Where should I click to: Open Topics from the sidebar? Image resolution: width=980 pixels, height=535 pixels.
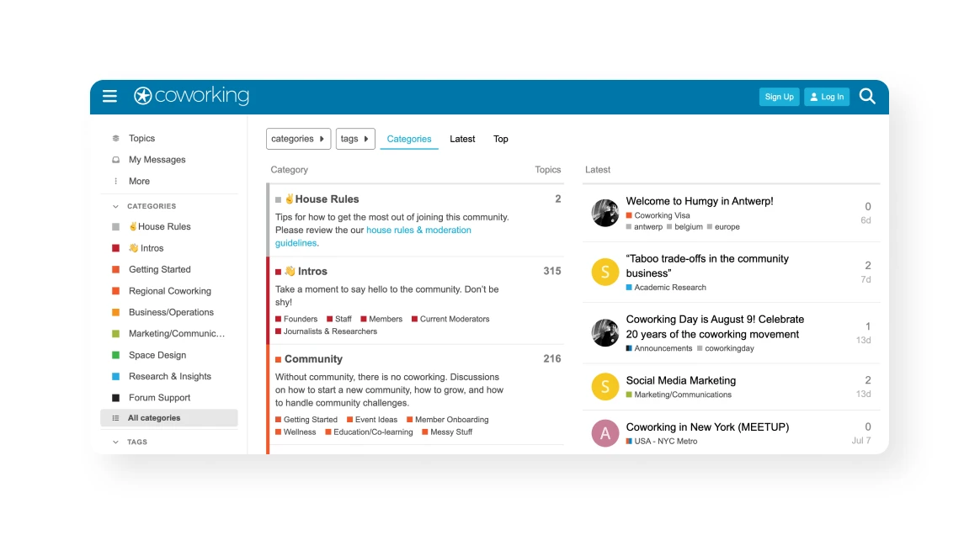[141, 139]
